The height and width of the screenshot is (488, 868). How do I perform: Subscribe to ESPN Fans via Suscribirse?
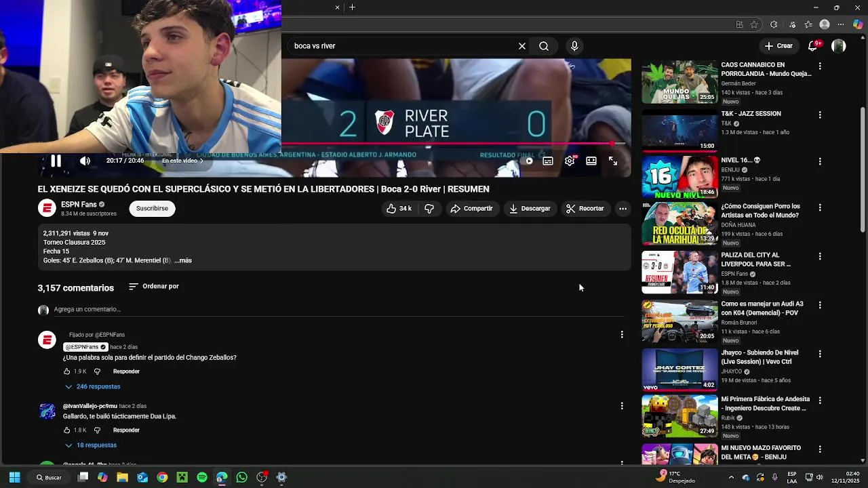tap(152, 209)
